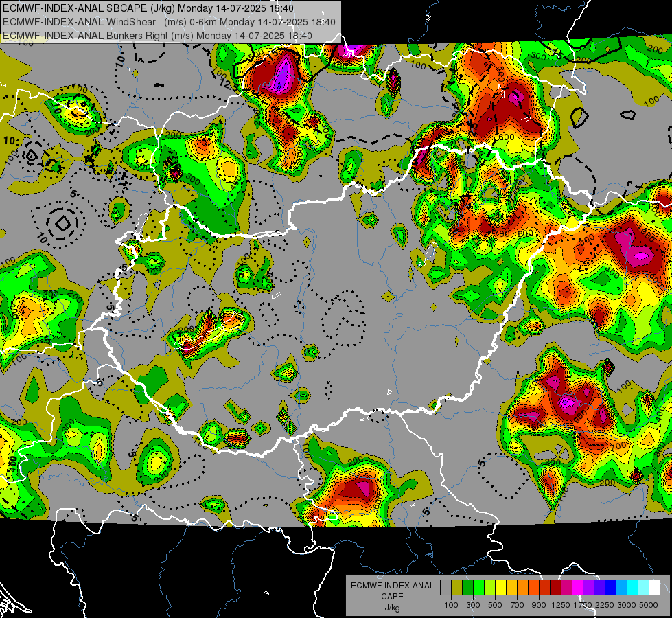672x618 pixels.
Task: Click the cyan swatch right of 3000
Action: click(633, 588)
